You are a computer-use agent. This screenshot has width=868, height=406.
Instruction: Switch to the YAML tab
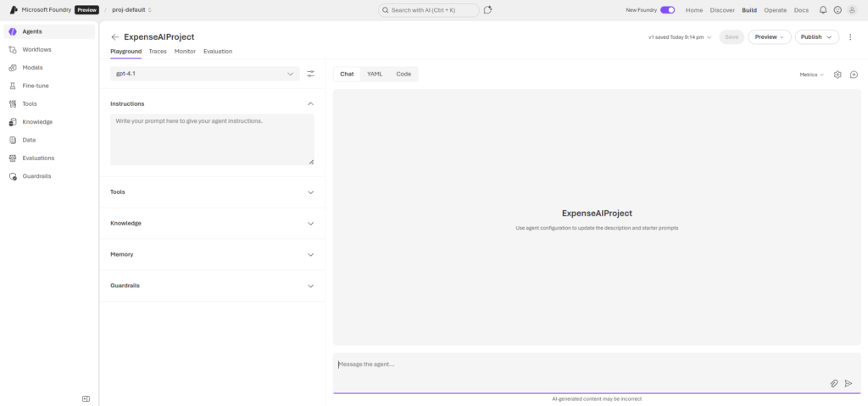pyautogui.click(x=375, y=75)
